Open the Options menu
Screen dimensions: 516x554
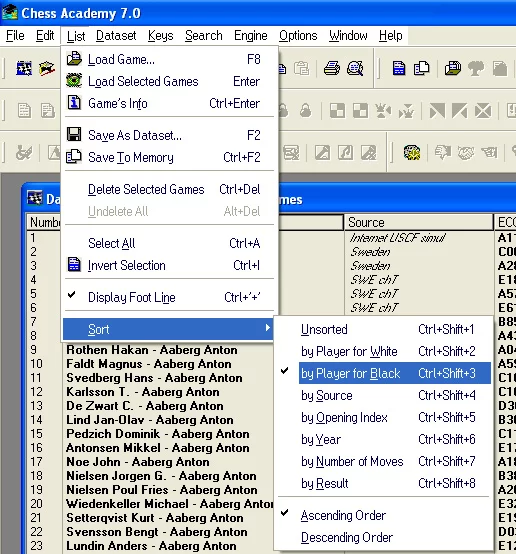[x=298, y=36]
